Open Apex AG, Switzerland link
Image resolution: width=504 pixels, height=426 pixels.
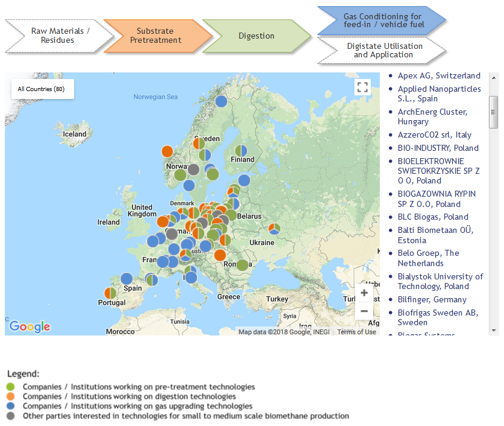[x=439, y=75]
